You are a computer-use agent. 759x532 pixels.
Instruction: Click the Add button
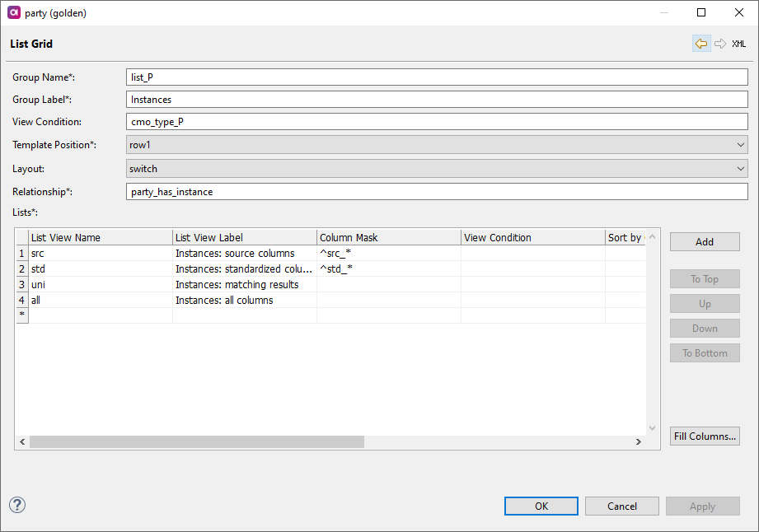(705, 242)
